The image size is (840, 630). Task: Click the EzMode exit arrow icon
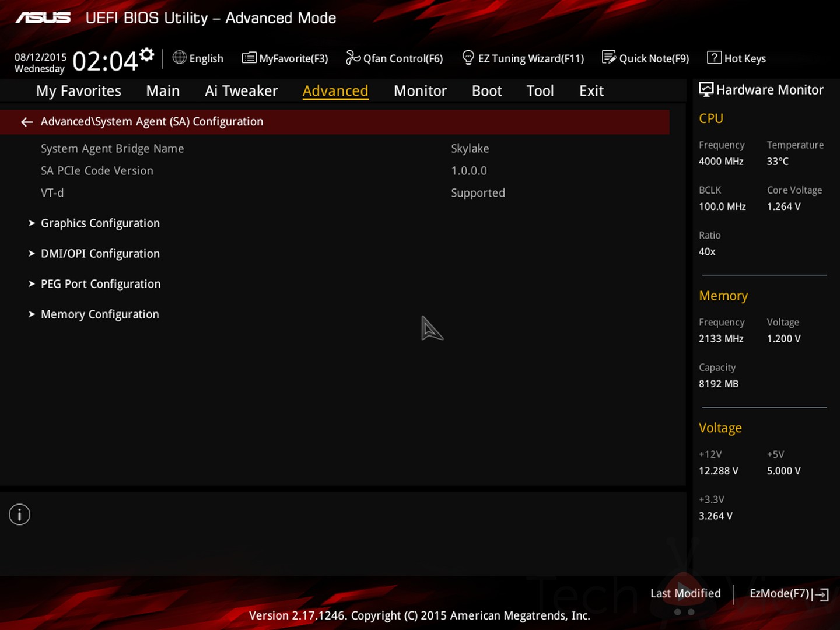point(821,594)
